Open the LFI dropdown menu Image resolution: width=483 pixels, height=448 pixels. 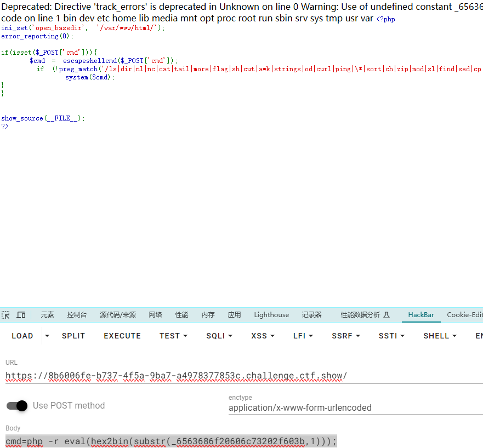[x=303, y=336]
